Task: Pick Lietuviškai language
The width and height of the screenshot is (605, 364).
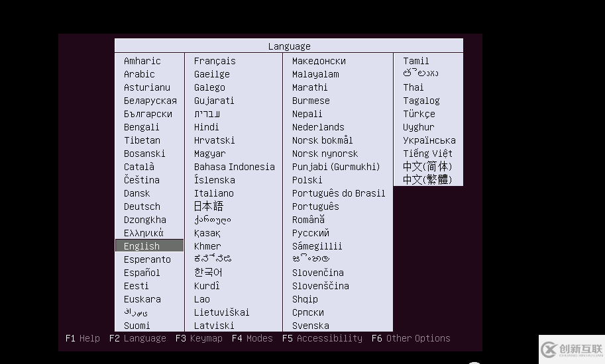Action: click(x=221, y=312)
